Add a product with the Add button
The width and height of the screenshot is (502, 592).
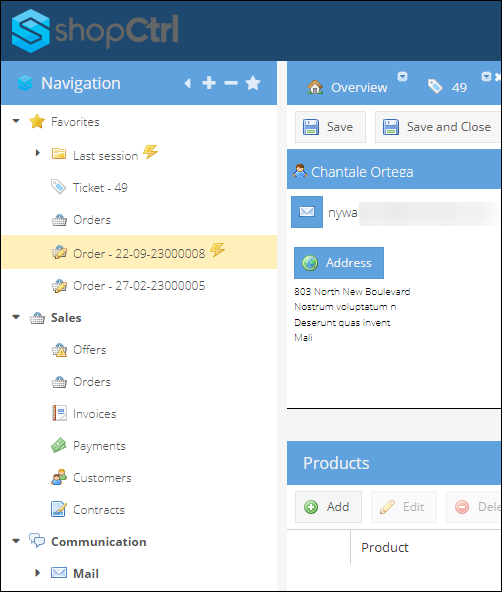(x=328, y=507)
